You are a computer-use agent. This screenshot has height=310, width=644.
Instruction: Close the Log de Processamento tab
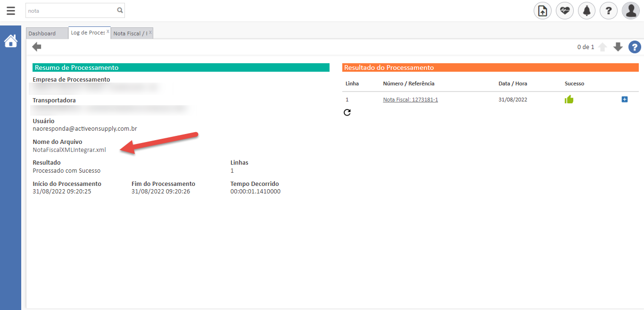point(108,32)
